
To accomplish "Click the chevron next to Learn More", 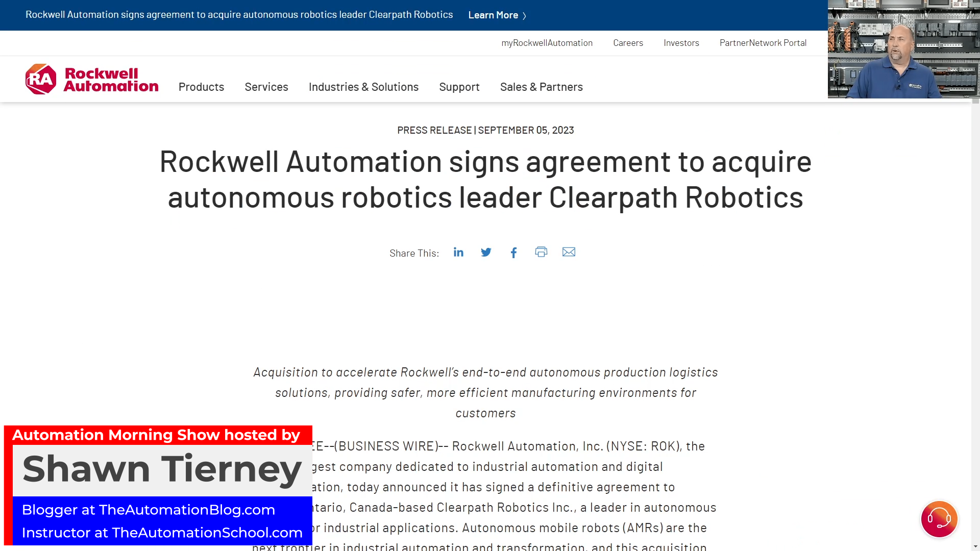I will tap(525, 15).
